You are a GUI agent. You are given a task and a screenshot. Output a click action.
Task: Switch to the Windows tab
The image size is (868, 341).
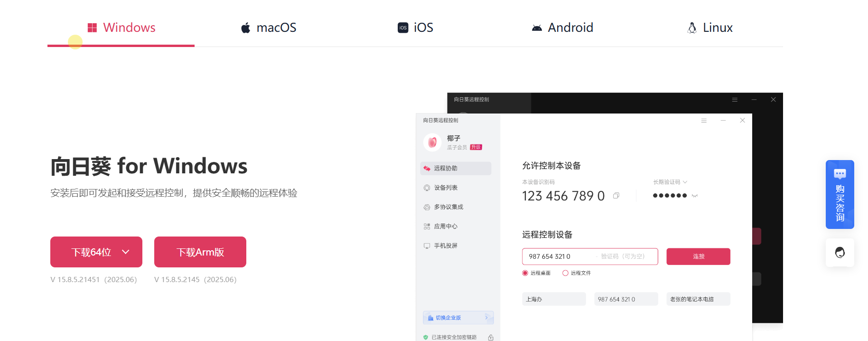pos(121,28)
